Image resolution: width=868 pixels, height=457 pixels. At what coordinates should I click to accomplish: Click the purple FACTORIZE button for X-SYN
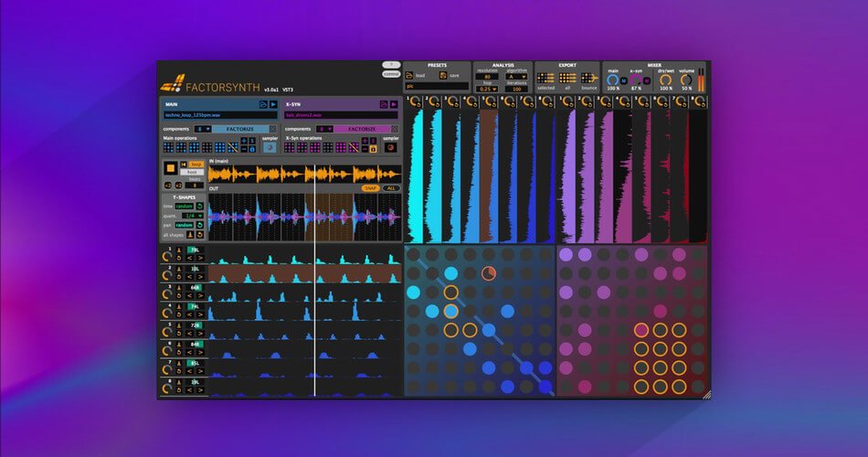pos(362,129)
